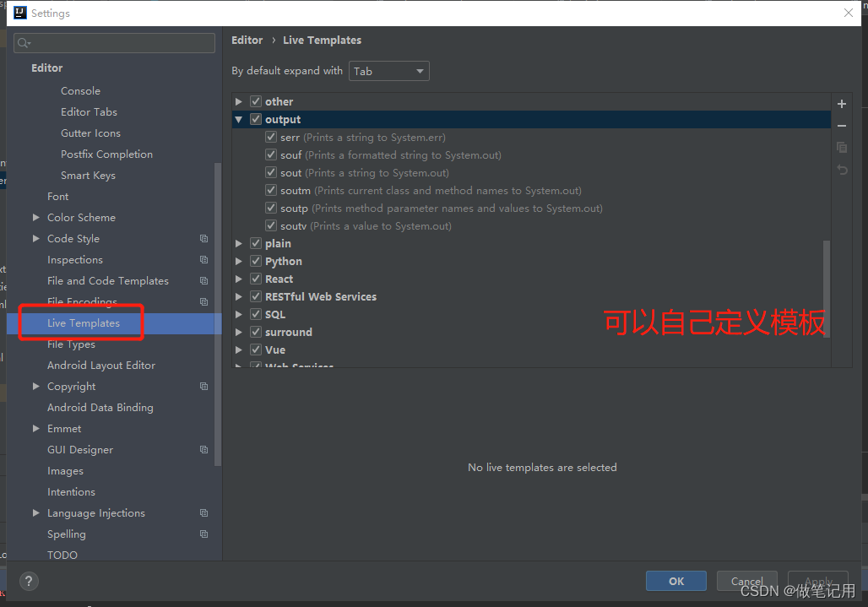Click the search magnifier icon in settings
The width and height of the screenshot is (868, 607).
(x=24, y=42)
